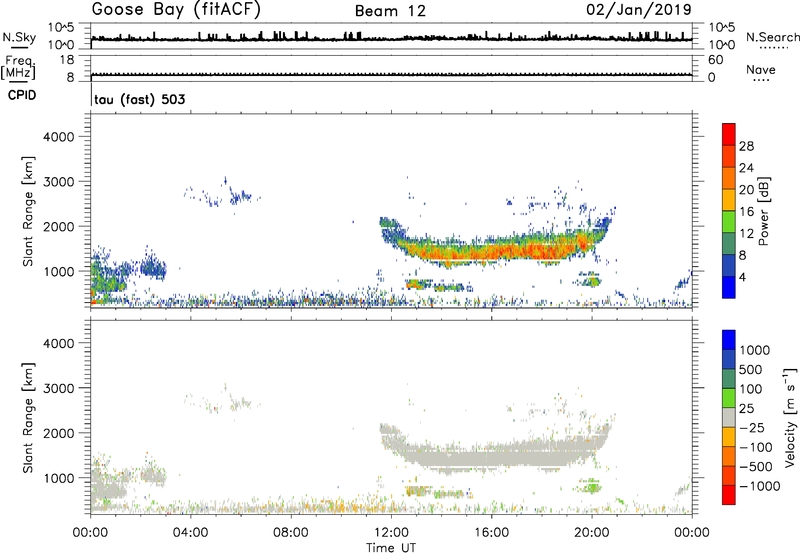Click the '60' tick on the Nave axis
The height and width of the screenshot is (554, 800).
(715, 60)
